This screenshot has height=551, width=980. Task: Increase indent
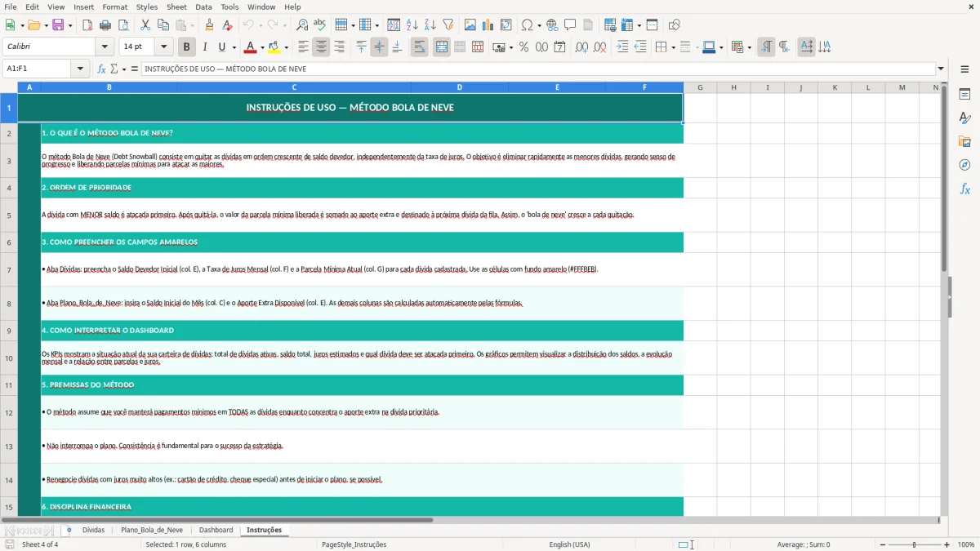(622, 47)
